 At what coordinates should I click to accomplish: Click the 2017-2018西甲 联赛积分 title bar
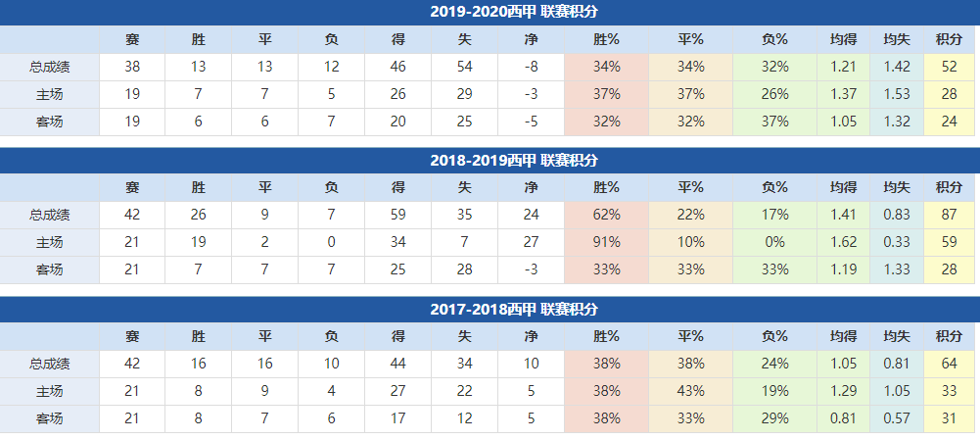514,310
